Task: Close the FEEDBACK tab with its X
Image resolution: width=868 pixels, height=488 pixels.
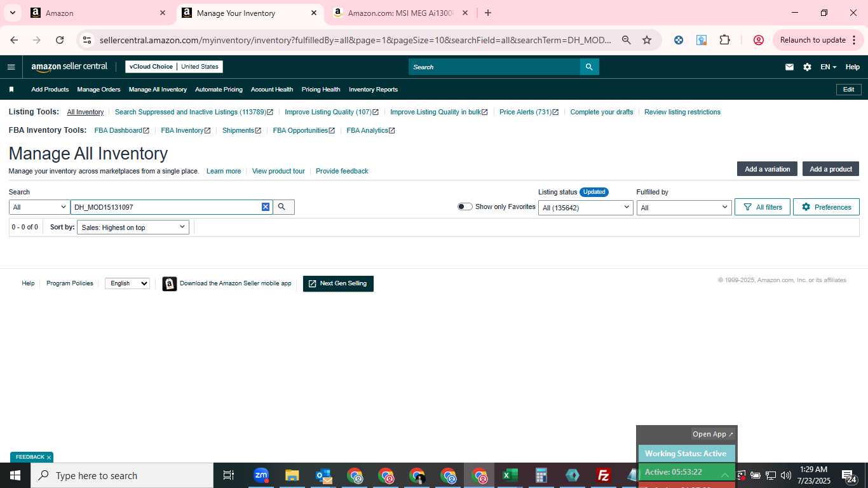Action: pos(49,457)
